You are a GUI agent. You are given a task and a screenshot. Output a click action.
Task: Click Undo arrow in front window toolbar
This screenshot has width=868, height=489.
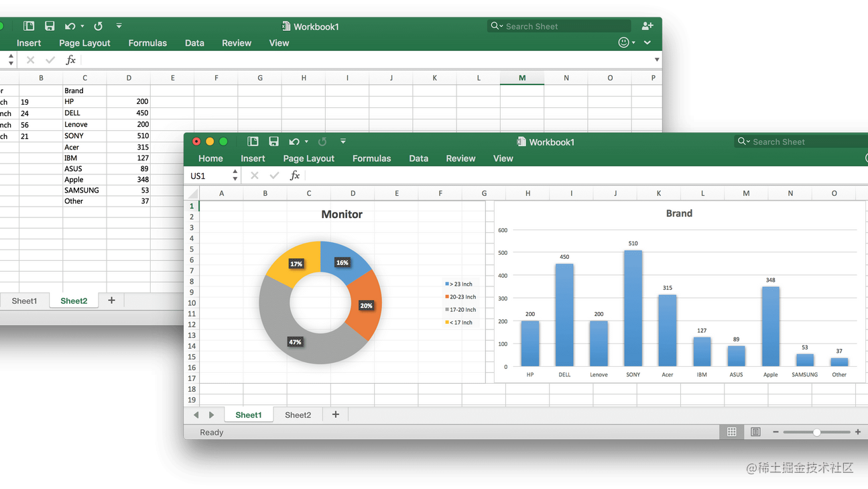coord(294,142)
